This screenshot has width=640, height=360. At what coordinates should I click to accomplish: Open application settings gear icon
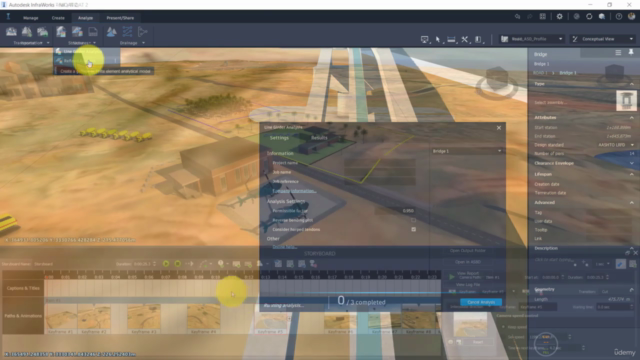pos(560,16)
